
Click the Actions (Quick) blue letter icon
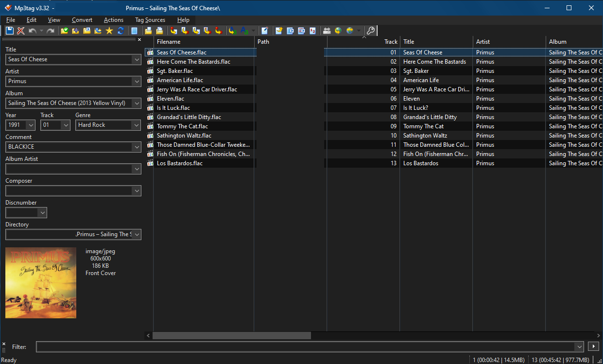(x=244, y=31)
